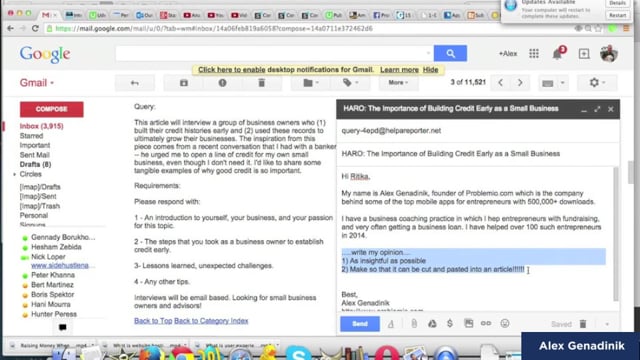Click the Google search input field

pyautogui.click(x=274, y=53)
